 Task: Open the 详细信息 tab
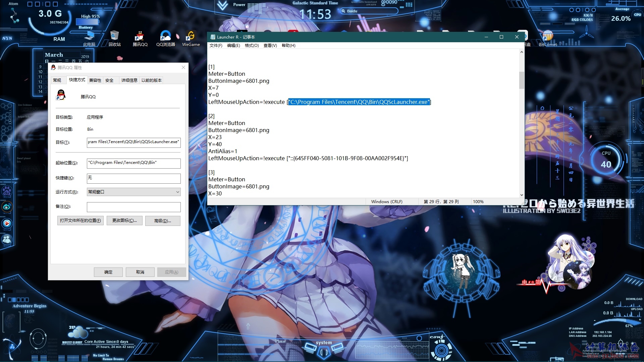[x=129, y=80]
